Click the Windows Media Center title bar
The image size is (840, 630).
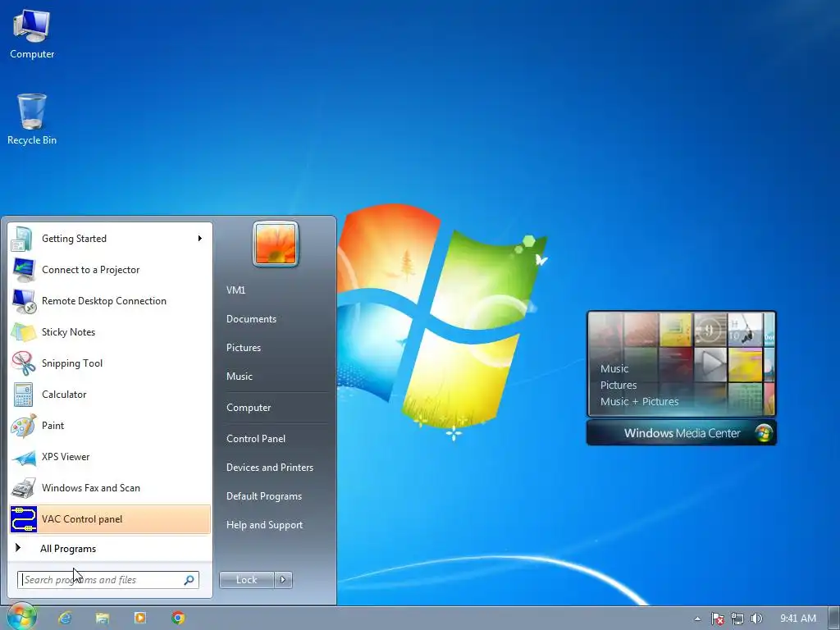[x=682, y=433]
